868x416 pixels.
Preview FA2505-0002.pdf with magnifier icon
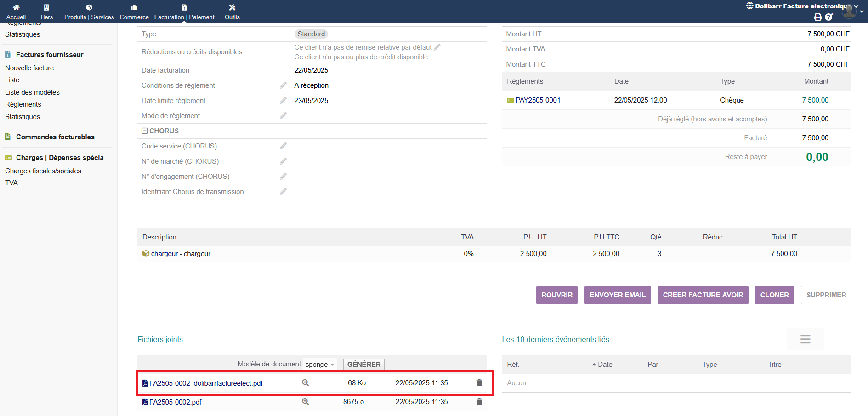(305, 402)
